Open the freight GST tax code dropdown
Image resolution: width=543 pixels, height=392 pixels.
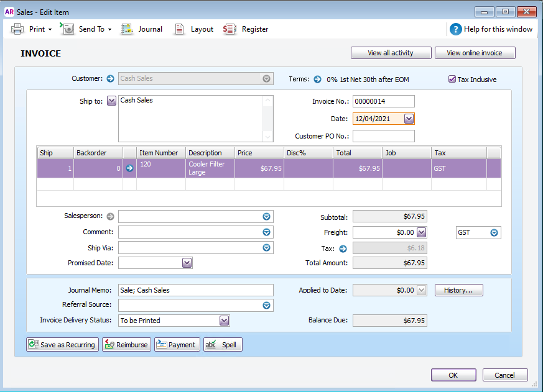[x=494, y=232]
